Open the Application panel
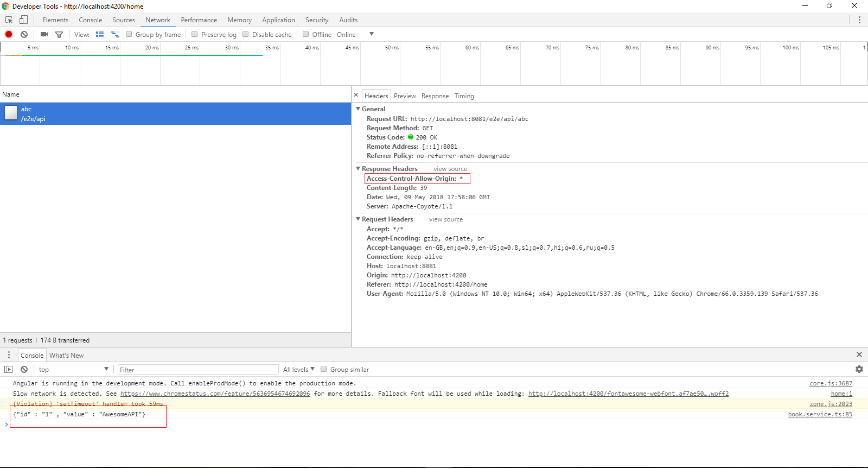 point(279,20)
